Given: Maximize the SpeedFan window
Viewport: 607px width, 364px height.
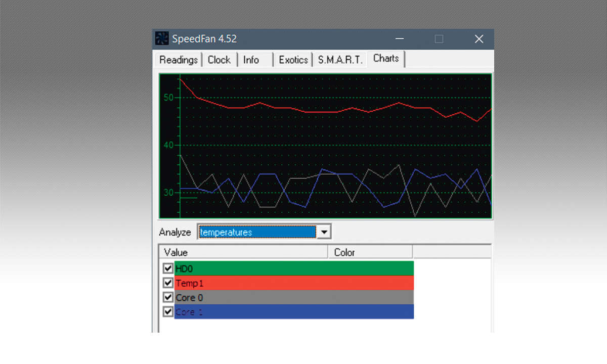Looking at the screenshot, I should coord(439,39).
